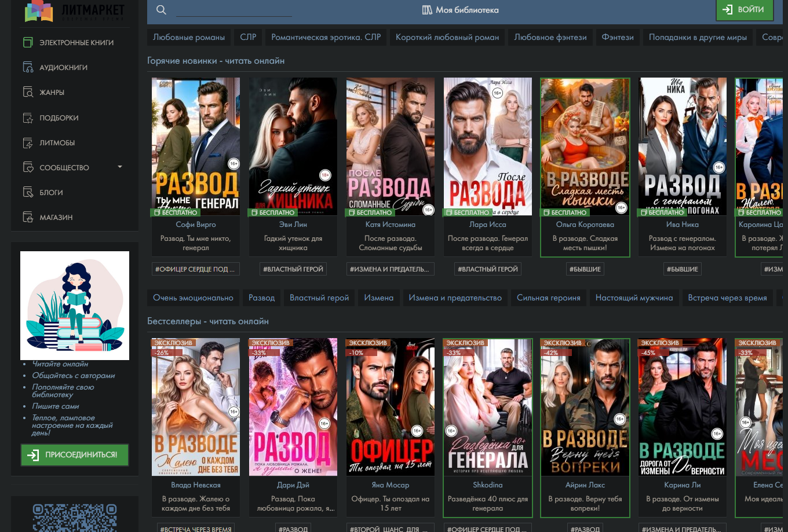Viewport: 788px width, 532px height.
Task: Open cover of После развода. Сломанные судьбы
Action: click(391, 147)
